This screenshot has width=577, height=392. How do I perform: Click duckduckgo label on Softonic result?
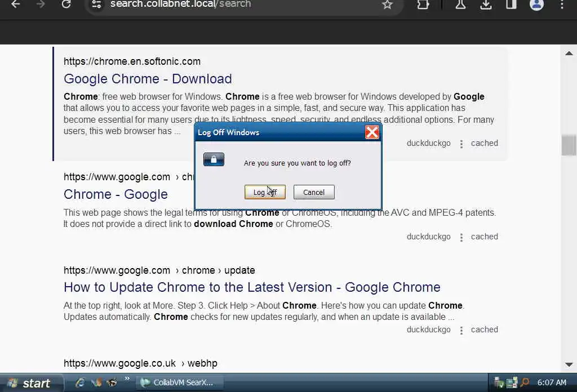point(428,143)
